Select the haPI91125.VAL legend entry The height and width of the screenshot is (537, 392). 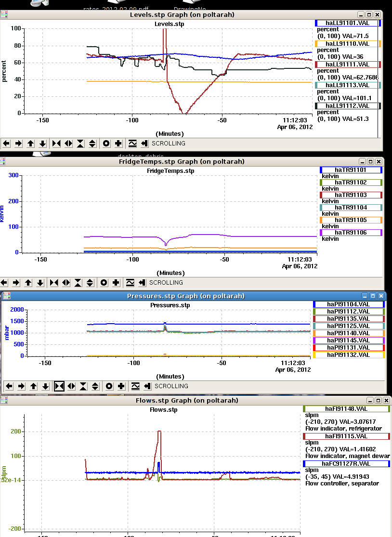point(349,326)
